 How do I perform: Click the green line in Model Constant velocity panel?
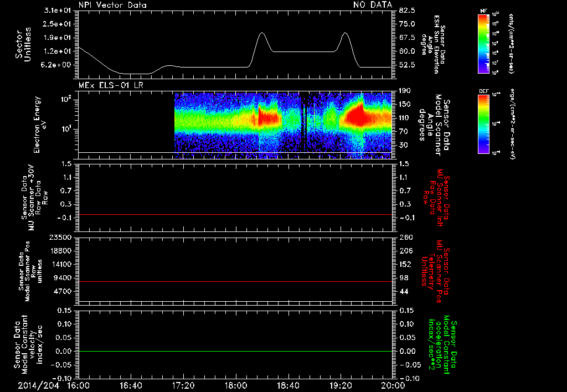(235, 351)
